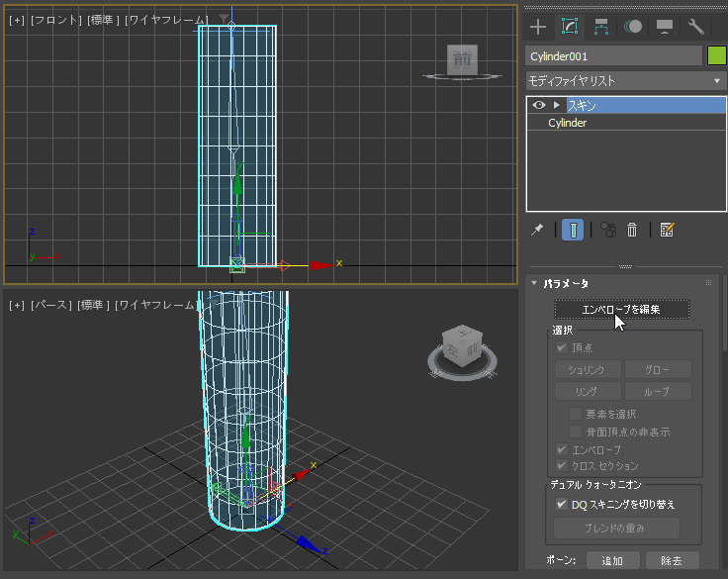Click the リング button
This screenshot has height=579, width=728.
tap(588, 391)
